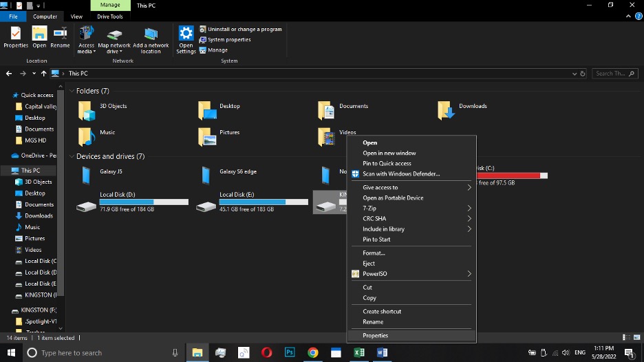The image size is (644, 362).
Task: Select the main-pane Music folder icon
Action: tap(87, 136)
